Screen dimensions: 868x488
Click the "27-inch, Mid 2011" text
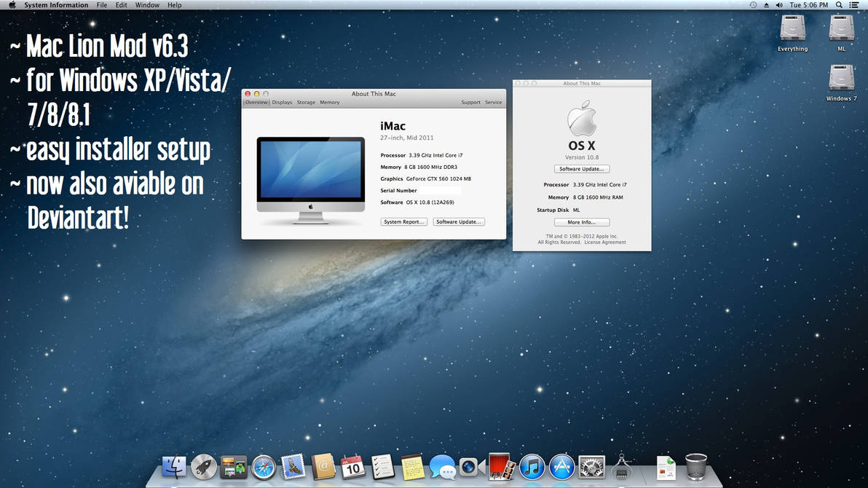(x=407, y=138)
